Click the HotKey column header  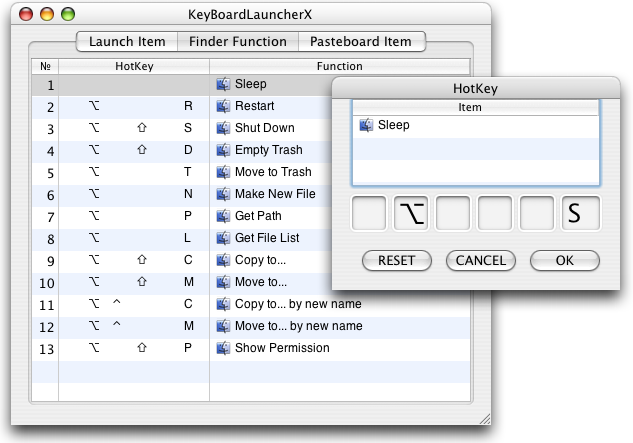(134, 66)
